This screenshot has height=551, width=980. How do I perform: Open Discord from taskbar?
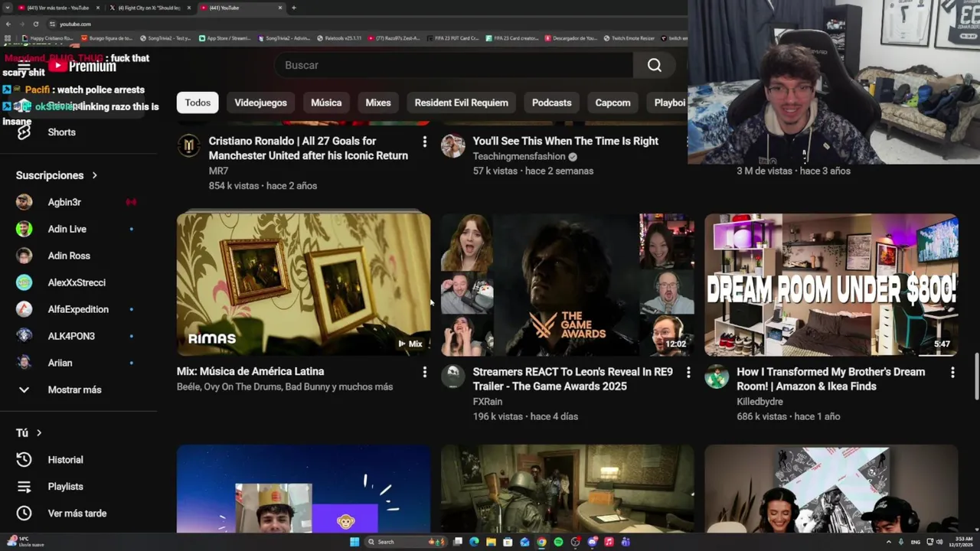(592, 542)
